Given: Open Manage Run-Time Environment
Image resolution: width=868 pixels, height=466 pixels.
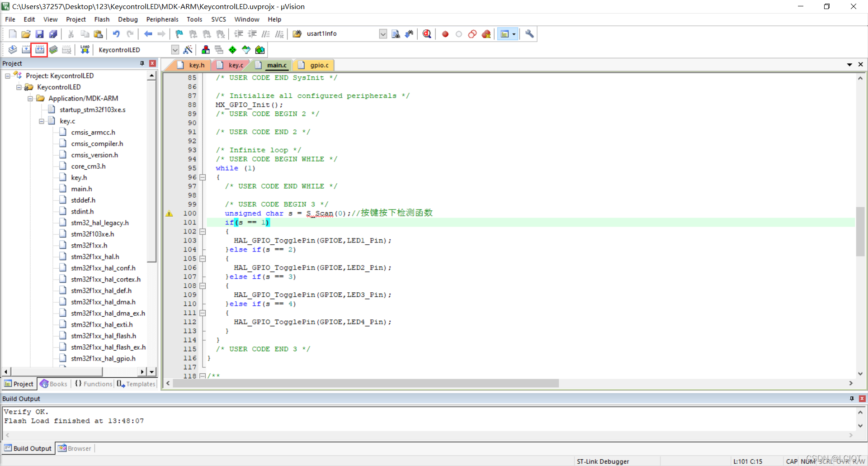Looking at the screenshot, I should tap(232, 50).
